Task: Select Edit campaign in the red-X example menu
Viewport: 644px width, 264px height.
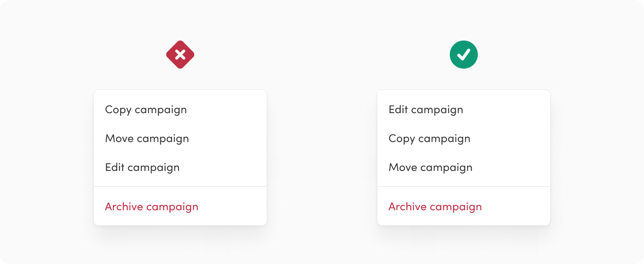Action: 142,168
